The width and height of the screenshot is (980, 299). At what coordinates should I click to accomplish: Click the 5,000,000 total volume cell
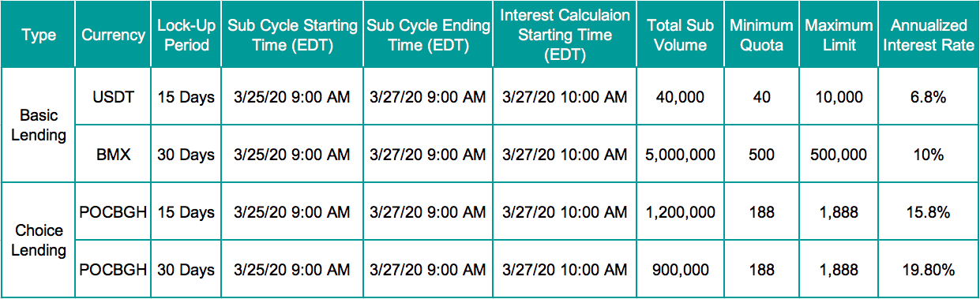point(680,155)
